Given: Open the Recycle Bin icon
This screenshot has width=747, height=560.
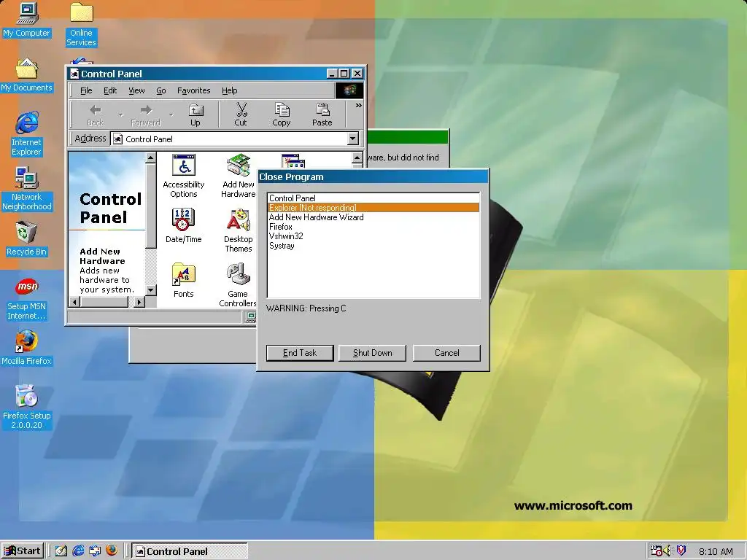Looking at the screenshot, I should tap(27, 238).
